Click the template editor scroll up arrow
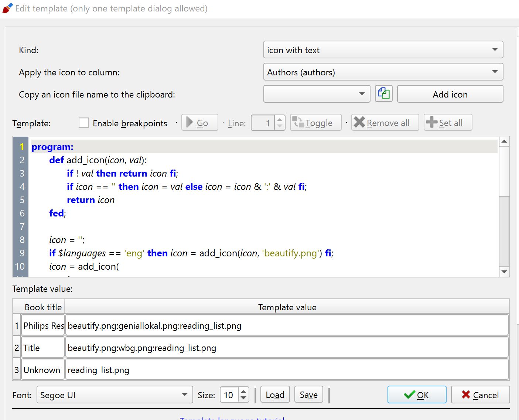The height and width of the screenshot is (420, 519). pyautogui.click(x=504, y=141)
